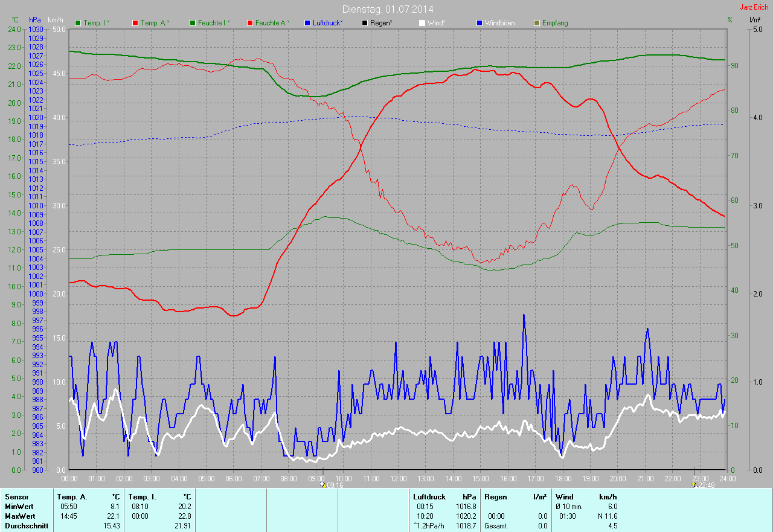Click the red Temp. A. legend color square
This screenshot has height=532, width=773.
pos(135,23)
